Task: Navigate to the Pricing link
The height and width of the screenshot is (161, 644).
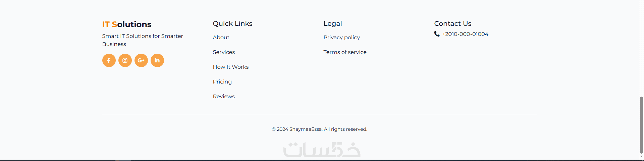Action: point(222,82)
